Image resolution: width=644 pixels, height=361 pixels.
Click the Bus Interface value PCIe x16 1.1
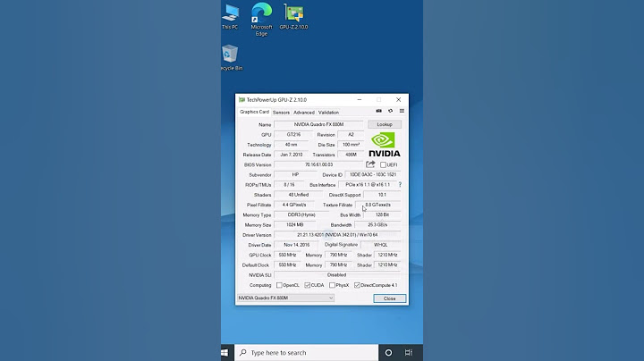368,185
